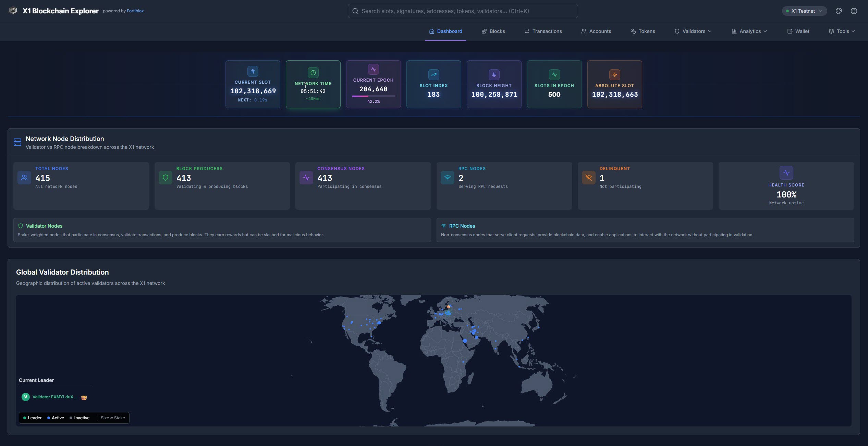Click the Network Time clock icon

coord(313,72)
